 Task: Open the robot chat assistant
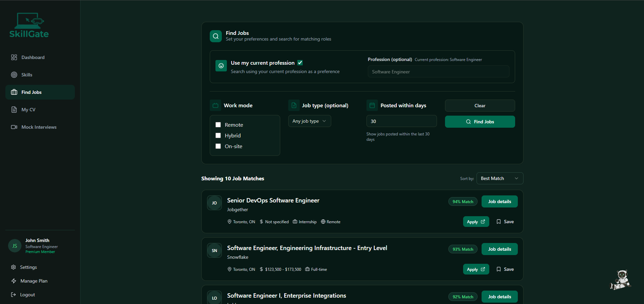pyautogui.click(x=620, y=280)
